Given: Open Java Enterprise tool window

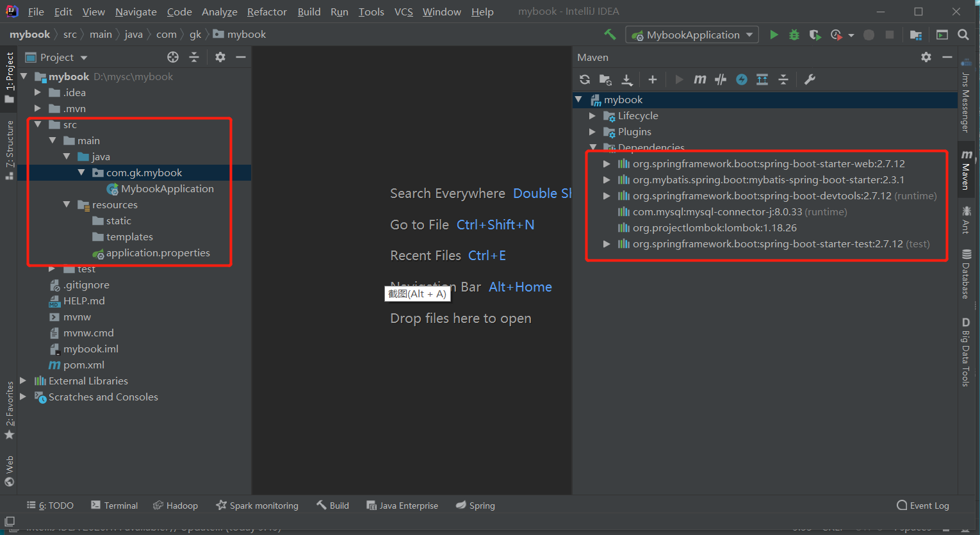Looking at the screenshot, I should (x=402, y=506).
